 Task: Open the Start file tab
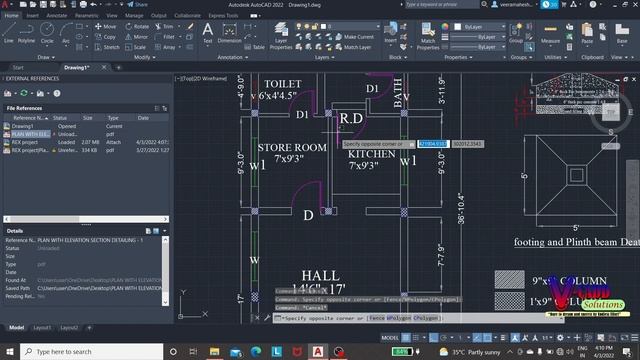18,68
